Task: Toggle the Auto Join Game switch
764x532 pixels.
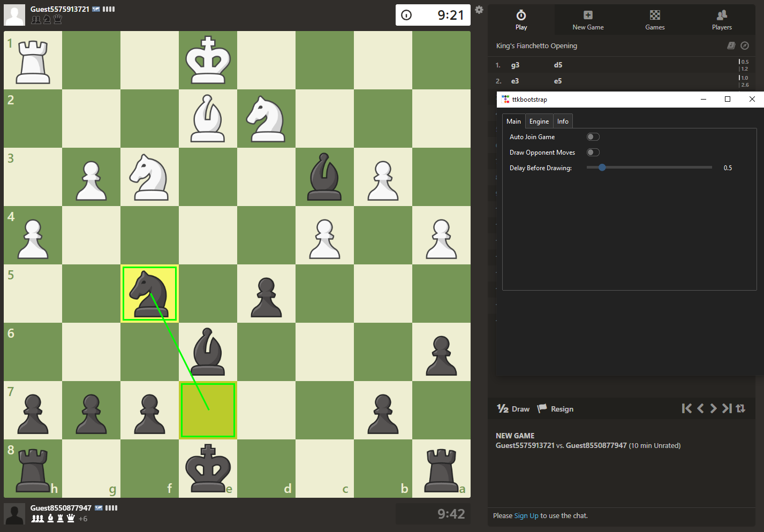Action: pos(593,137)
